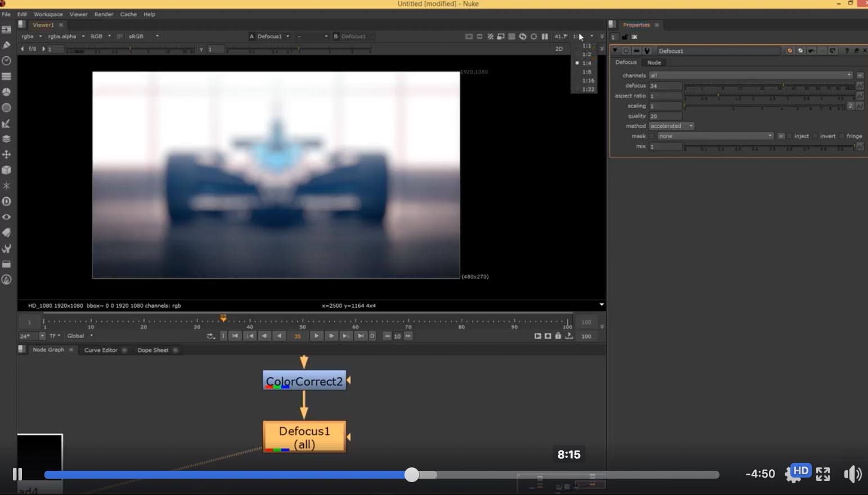
Task: Enable the invert mask checkbox
Action: [816, 136]
